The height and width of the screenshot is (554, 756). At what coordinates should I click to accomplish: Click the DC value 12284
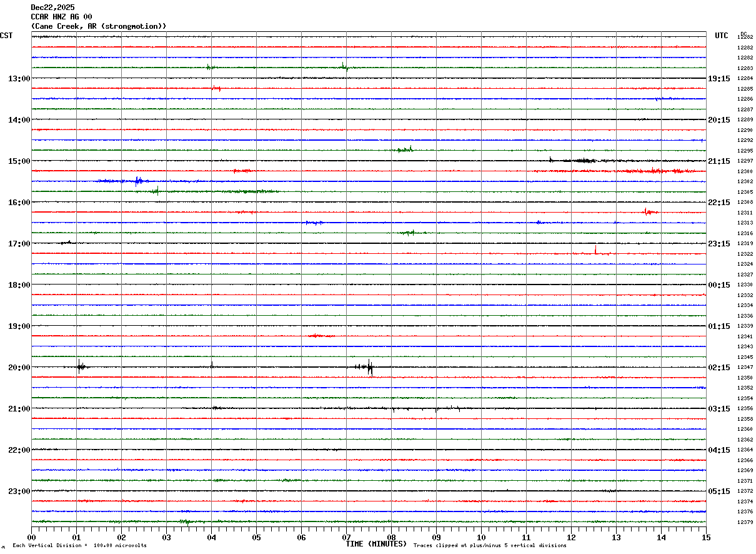[745, 78]
